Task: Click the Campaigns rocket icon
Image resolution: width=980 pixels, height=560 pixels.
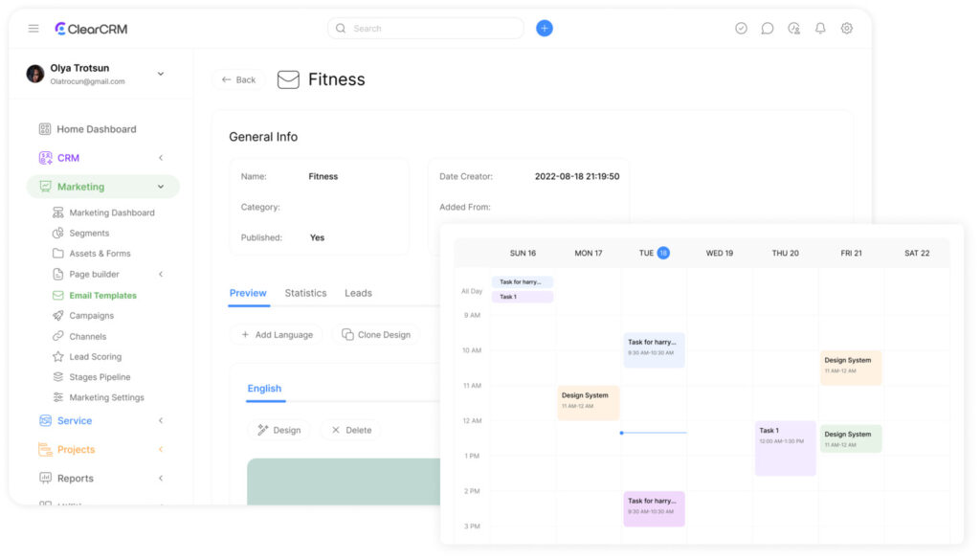Action: click(x=58, y=316)
